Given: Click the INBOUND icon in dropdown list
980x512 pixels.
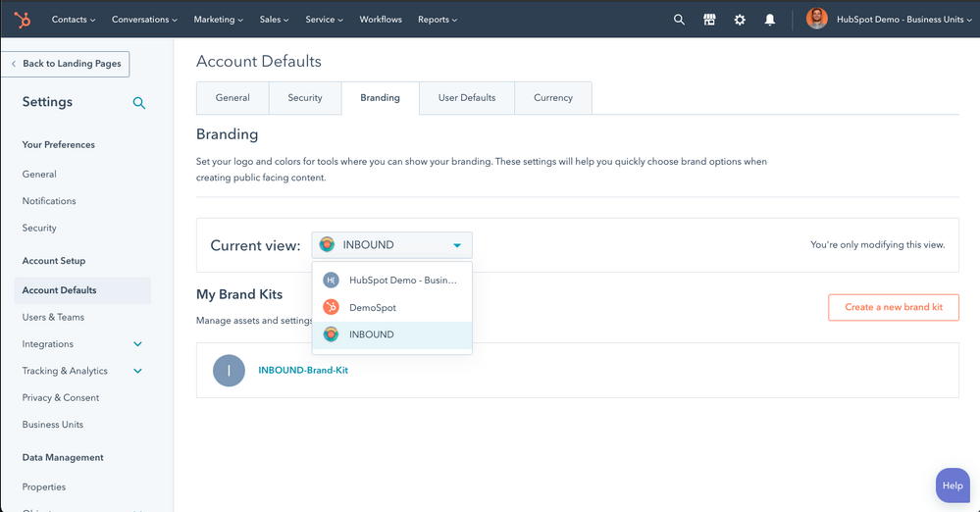Looking at the screenshot, I should click(331, 334).
